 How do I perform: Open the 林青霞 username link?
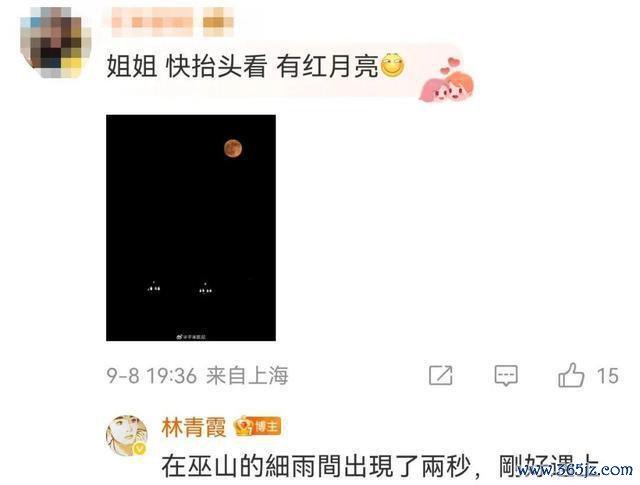click(x=194, y=427)
